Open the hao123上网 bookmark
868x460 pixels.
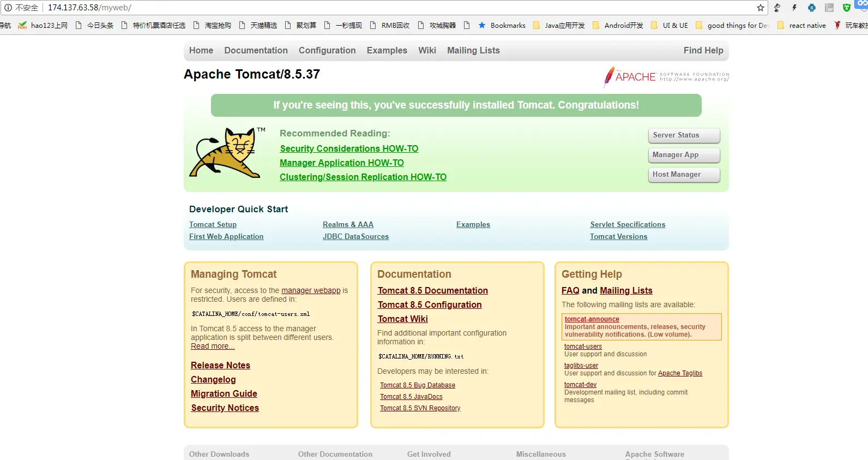[43, 25]
